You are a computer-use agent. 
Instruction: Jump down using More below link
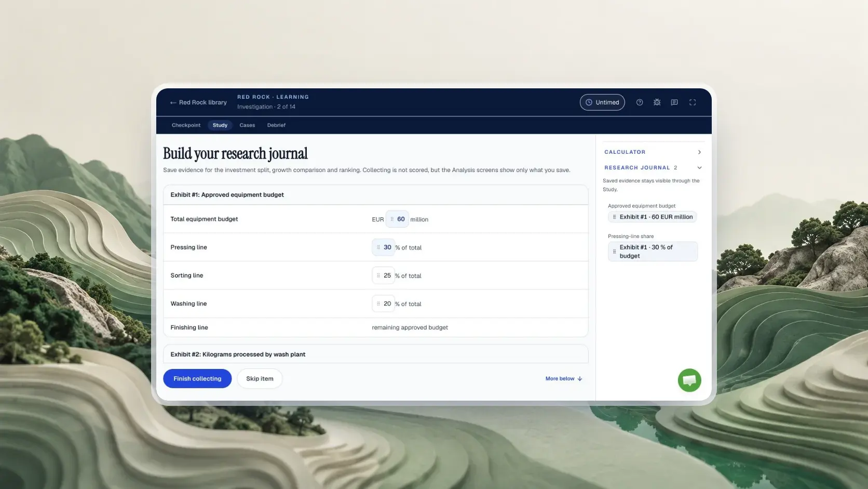pyautogui.click(x=564, y=379)
